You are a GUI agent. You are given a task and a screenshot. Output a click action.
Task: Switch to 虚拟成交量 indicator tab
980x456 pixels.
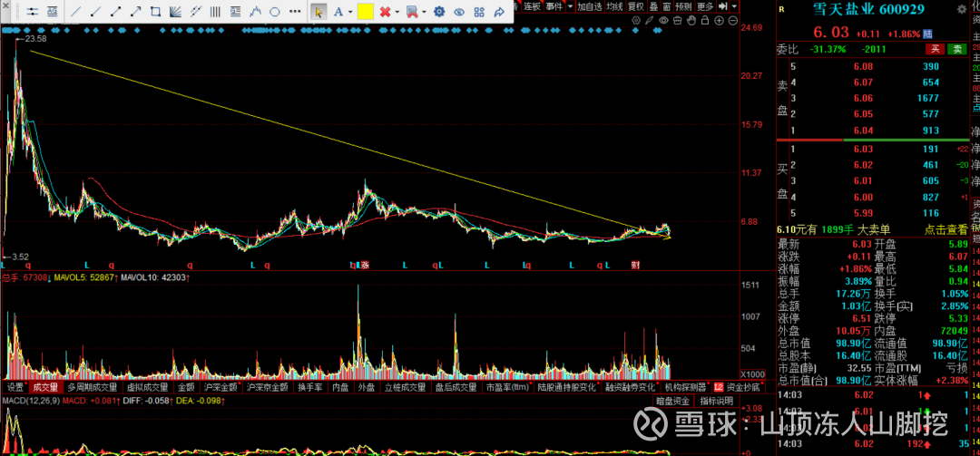tap(148, 387)
